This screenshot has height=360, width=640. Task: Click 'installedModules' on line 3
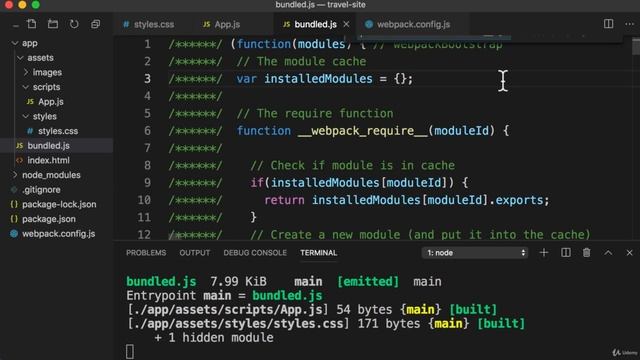(x=318, y=79)
